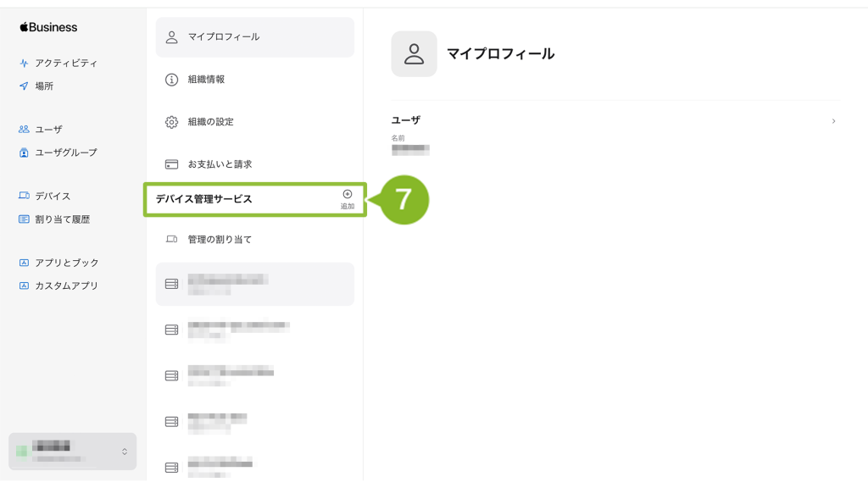Viewport: 868px width, 488px height.
Task: Open 組織情報 organization info
Action: (x=254, y=80)
